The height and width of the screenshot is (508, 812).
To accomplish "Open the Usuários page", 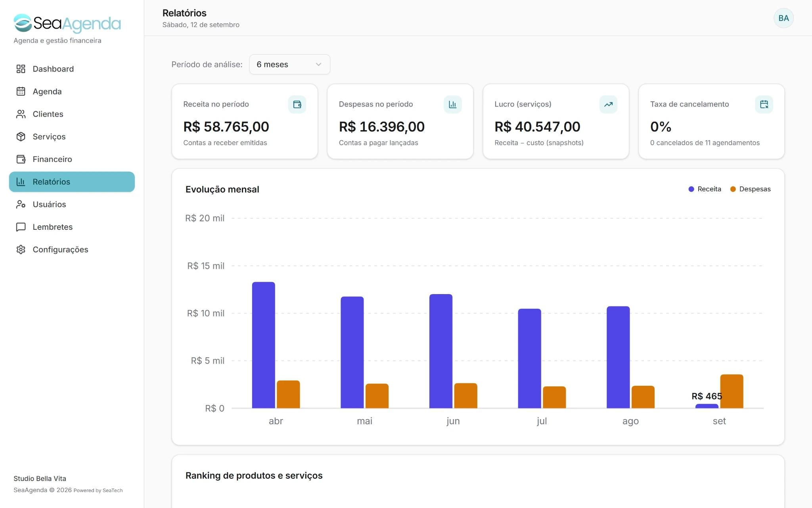I will (72, 204).
